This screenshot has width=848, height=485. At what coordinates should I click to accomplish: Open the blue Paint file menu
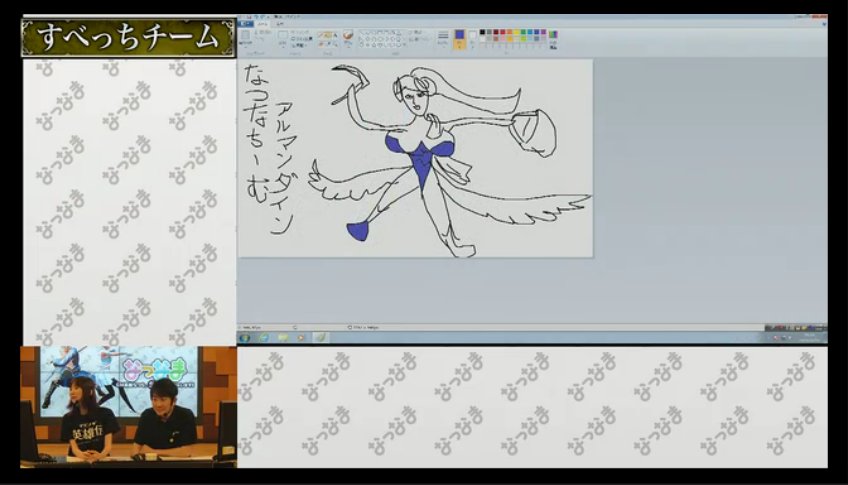(246, 24)
